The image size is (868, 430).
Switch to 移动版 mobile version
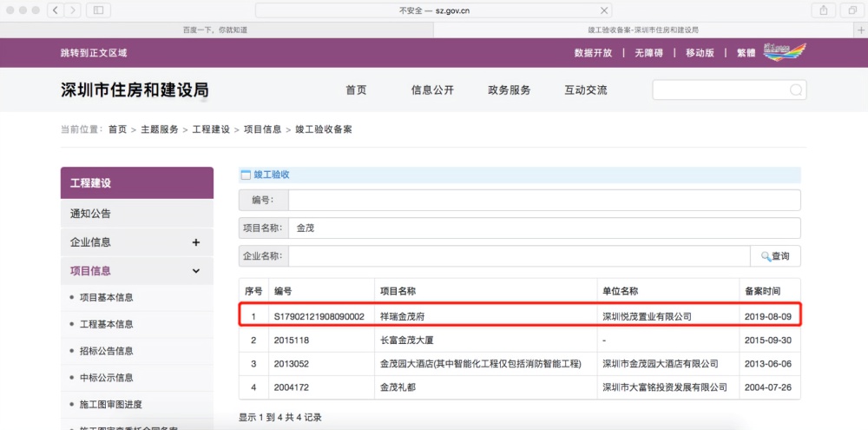[x=700, y=53]
